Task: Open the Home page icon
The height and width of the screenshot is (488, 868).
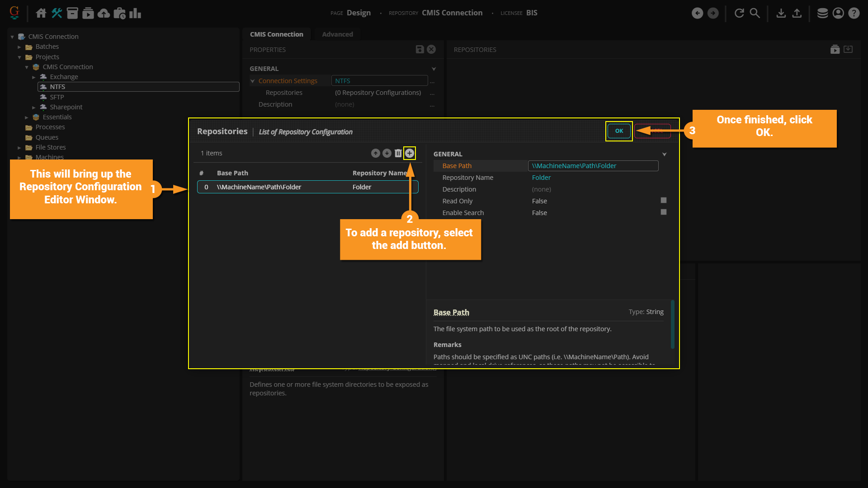Action: point(41,13)
